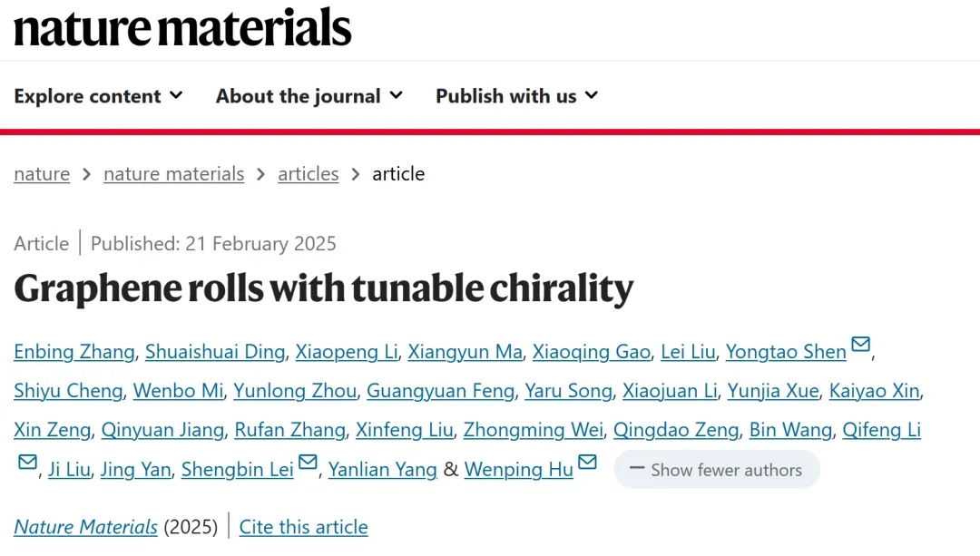Image resolution: width=980 pixels, height=556 pixels.
Task: Click author Yanlian Yang
Action: coord(383,470)
